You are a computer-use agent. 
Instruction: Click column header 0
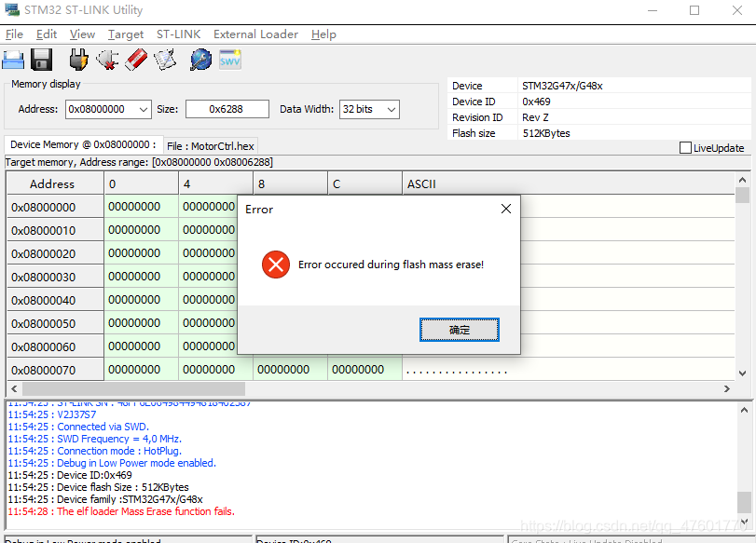(142, 183)
